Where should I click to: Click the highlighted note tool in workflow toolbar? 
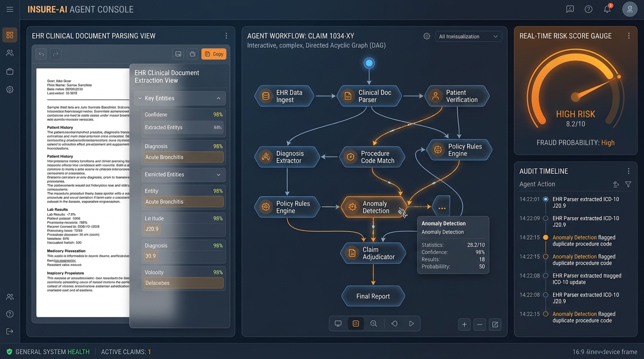coord(356,323)
